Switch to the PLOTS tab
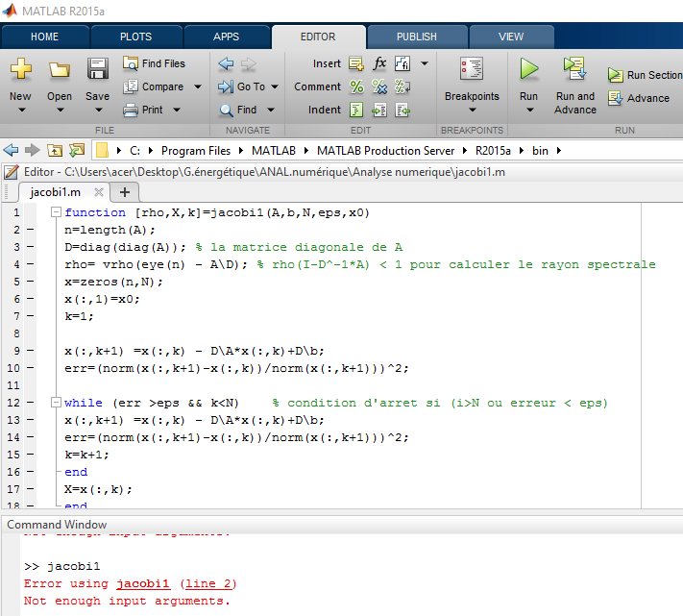 [x=135, y=37]
